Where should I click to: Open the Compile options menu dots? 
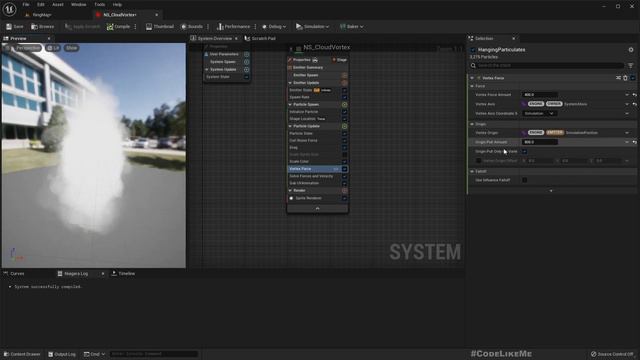pyautogui.click(x=136, y=27)
